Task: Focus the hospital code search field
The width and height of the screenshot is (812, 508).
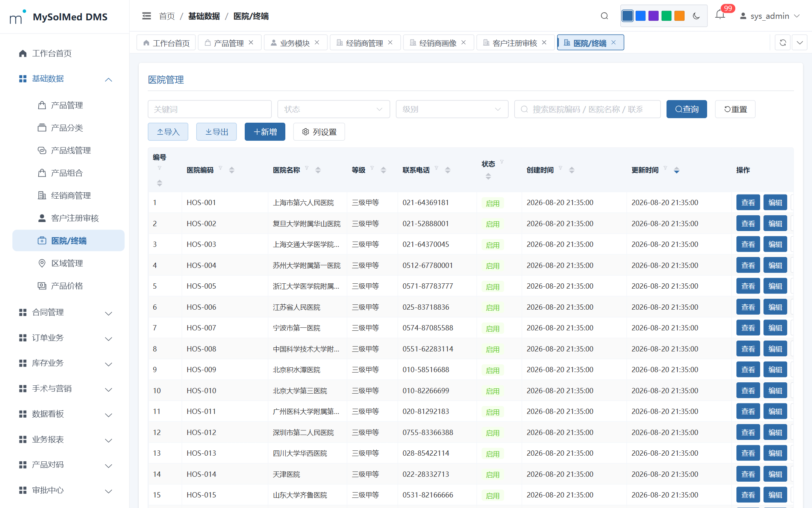Action: (588, 109)
